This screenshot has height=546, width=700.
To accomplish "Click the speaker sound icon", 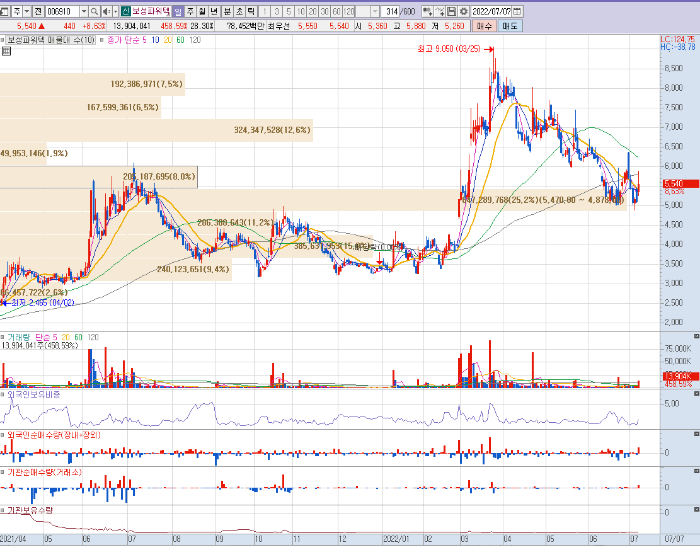I will click(x=106, y=11).
